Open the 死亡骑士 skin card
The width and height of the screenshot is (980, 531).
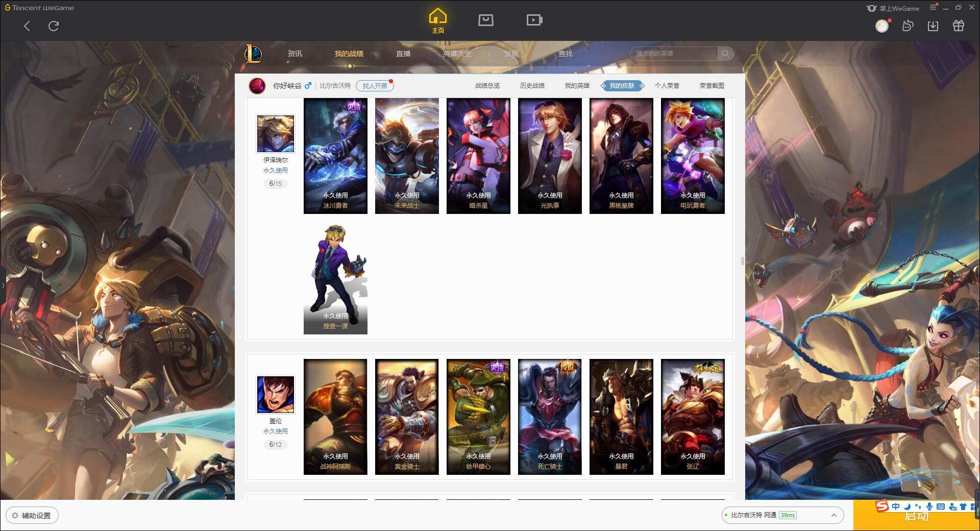(x=550, y=417)
